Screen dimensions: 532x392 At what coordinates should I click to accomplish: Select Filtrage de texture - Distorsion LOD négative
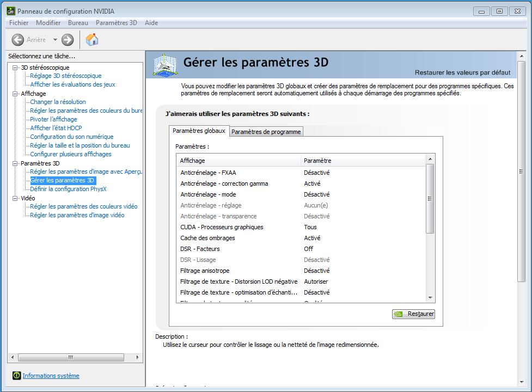[x=301, y=281]
